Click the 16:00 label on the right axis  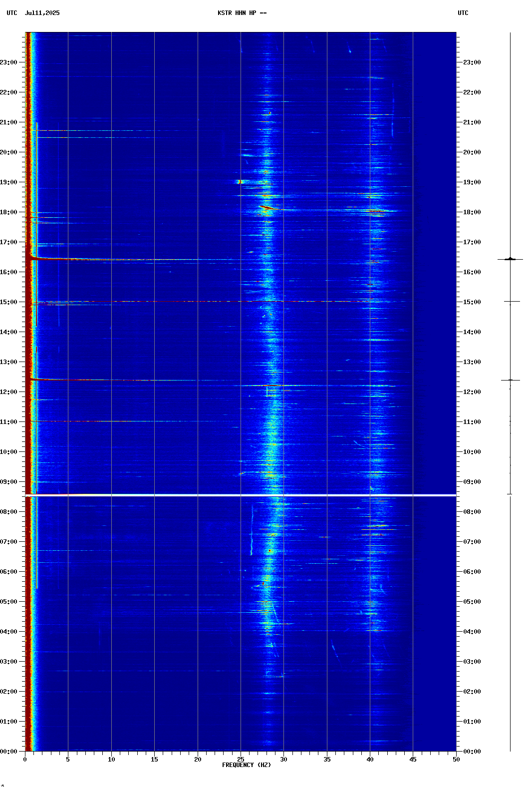click(x=472, y=272)
